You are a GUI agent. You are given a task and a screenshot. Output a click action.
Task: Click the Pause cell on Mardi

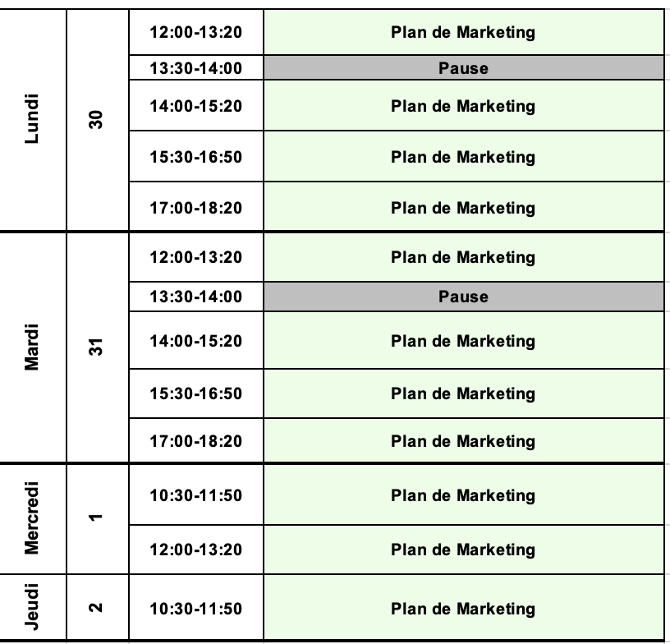coord(464,297)
